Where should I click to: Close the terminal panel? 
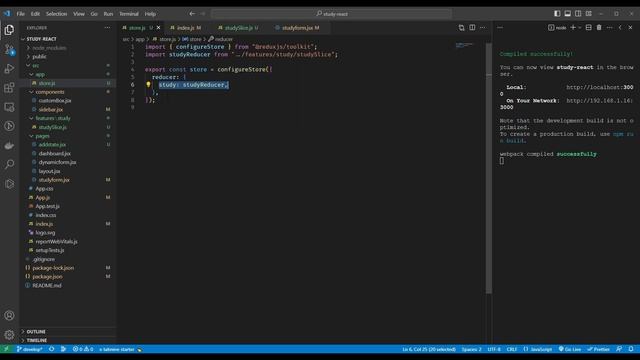click(x=630, y=27)
